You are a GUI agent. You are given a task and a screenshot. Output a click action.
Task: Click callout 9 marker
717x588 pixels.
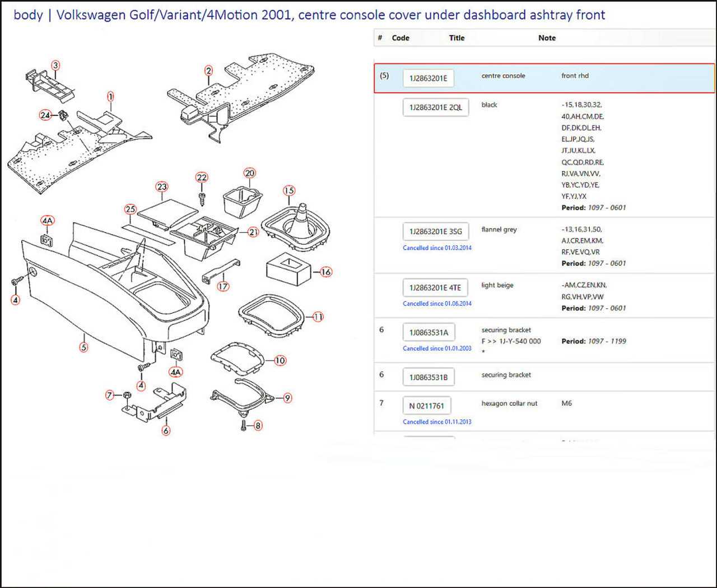(287, 398)
